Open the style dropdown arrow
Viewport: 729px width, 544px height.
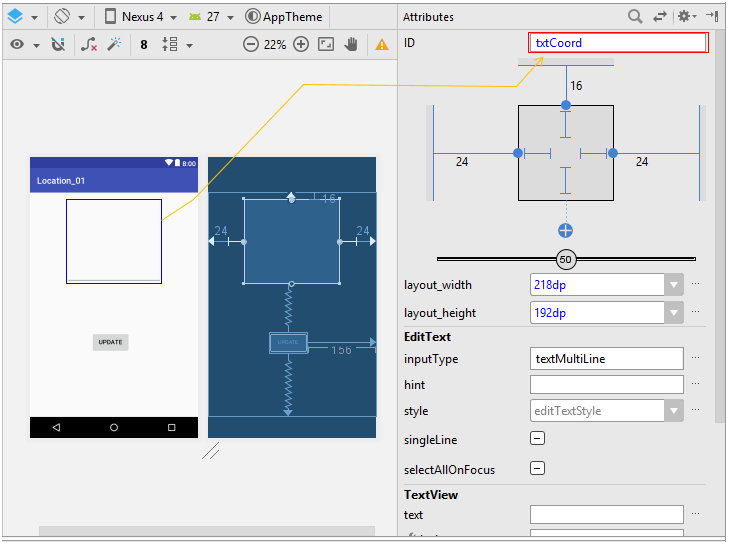pos(674,411)
